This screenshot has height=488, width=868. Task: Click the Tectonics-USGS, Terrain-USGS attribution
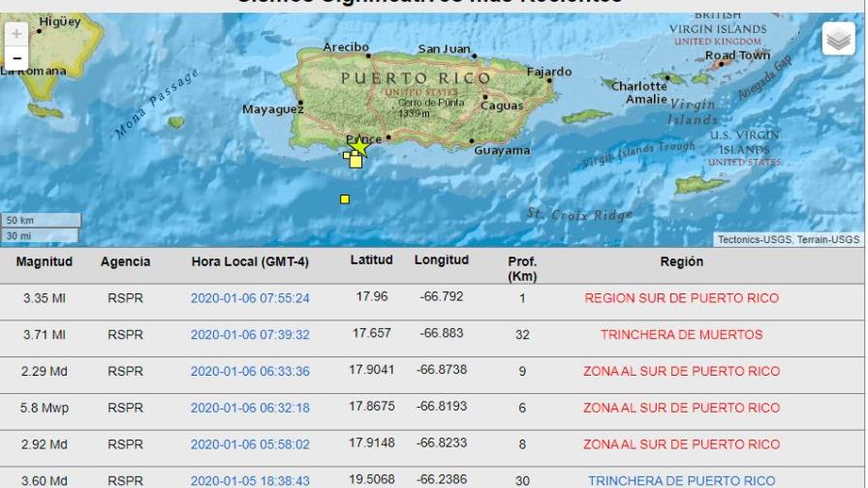789,239
